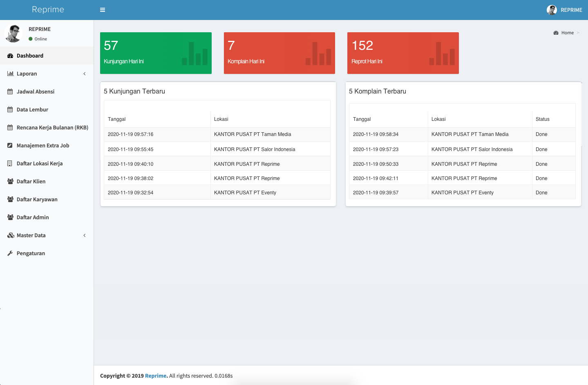Expand the Laporan submenu chevron

tap(85, 74)
